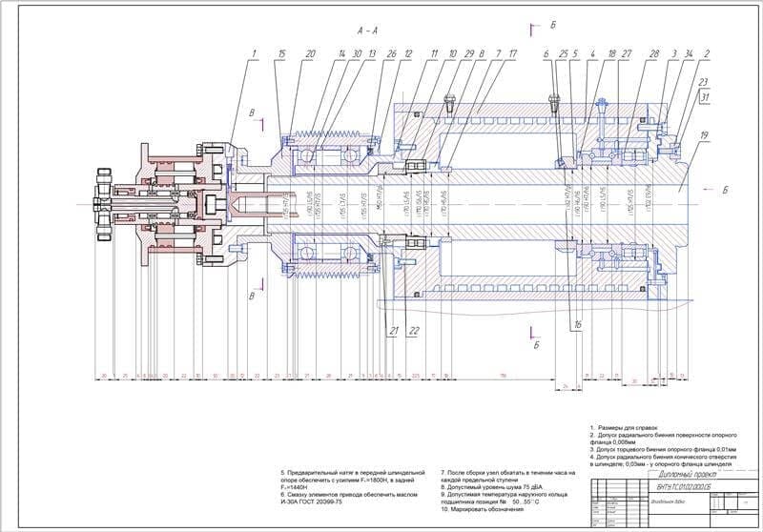
Task: Click part callout number 28
Action: [x=654, y=54]
